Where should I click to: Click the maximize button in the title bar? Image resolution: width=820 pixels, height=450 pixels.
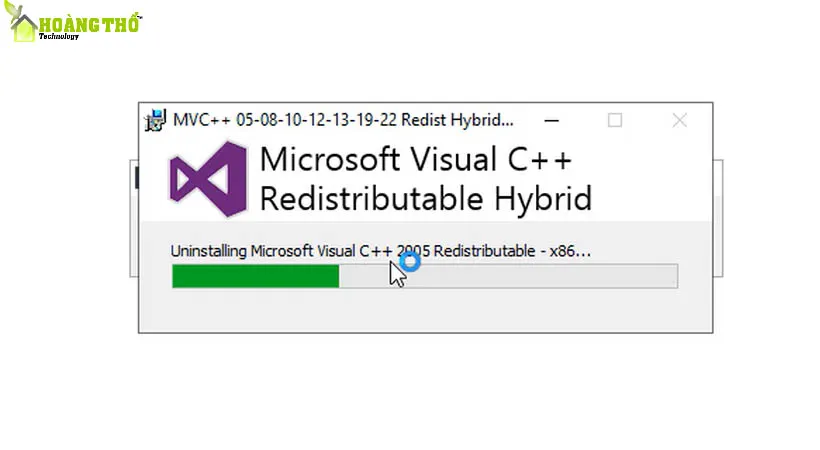(615, 120)
